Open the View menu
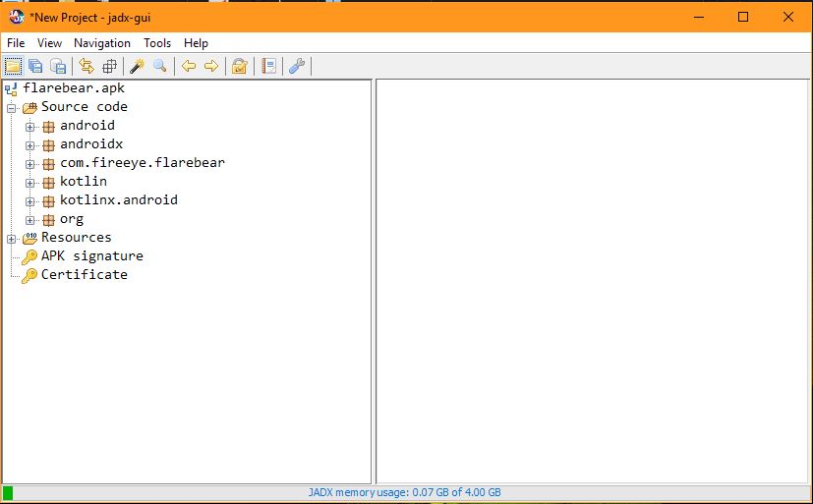The height and width of the screenshot is (504, 813). click(x=49, y=43)
